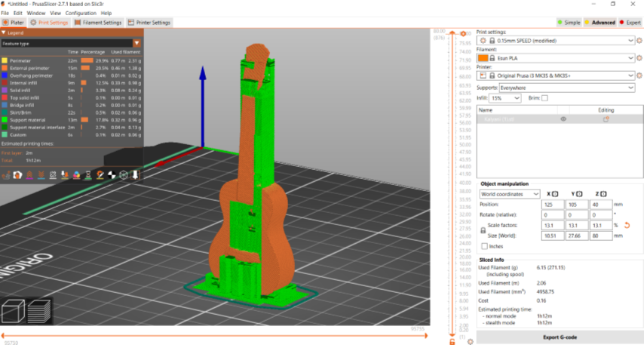Toggle Wipe moves visibility icon
The image size is (644, 345).
pos(17,175)
